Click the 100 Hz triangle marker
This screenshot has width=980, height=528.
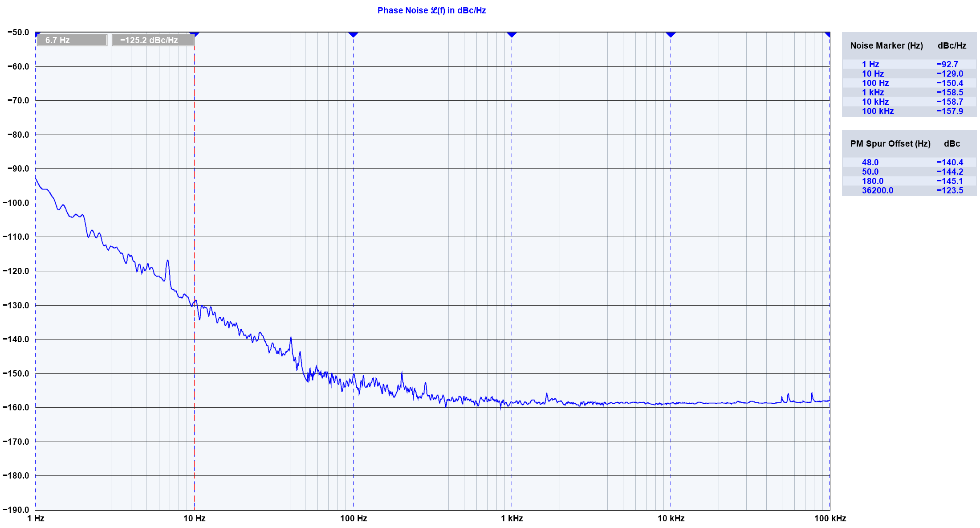pyautogui.click(x=353, y=34)
